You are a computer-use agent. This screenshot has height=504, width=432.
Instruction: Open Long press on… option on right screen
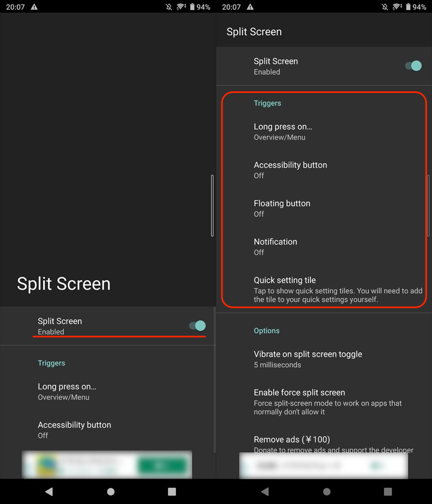(x=324, y=132)
